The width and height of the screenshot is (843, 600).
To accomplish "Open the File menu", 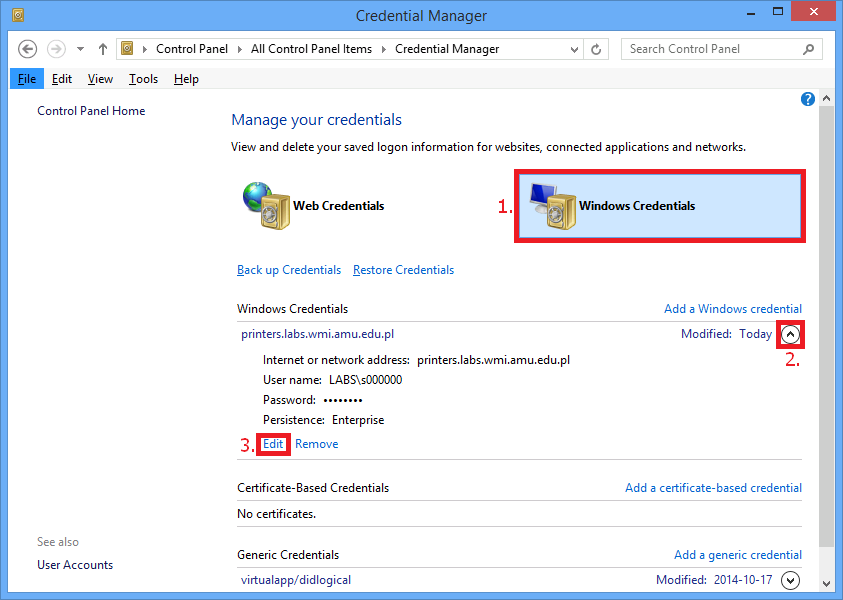I will (27, 79).
